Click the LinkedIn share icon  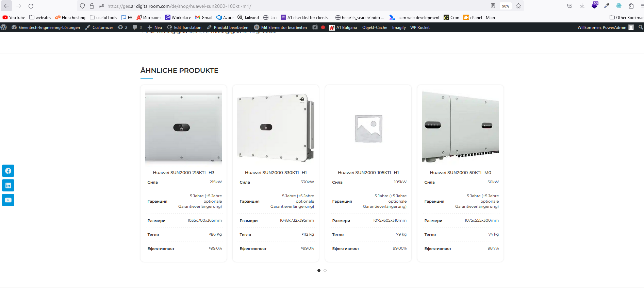click(8, 185)
